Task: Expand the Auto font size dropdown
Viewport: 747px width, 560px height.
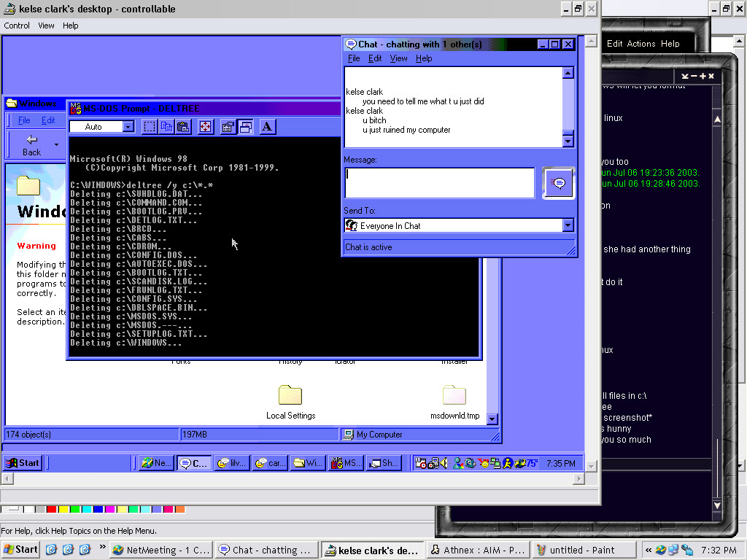Action: (x=128, y=127)
